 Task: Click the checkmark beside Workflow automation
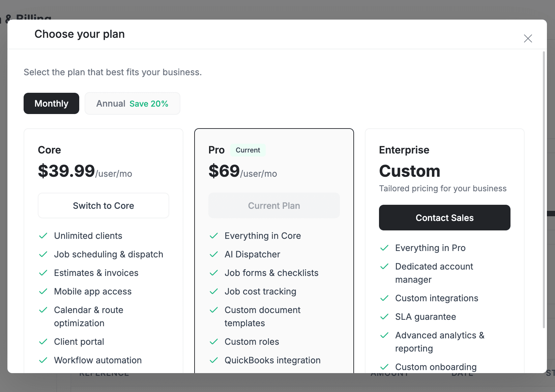coord(43,360)
